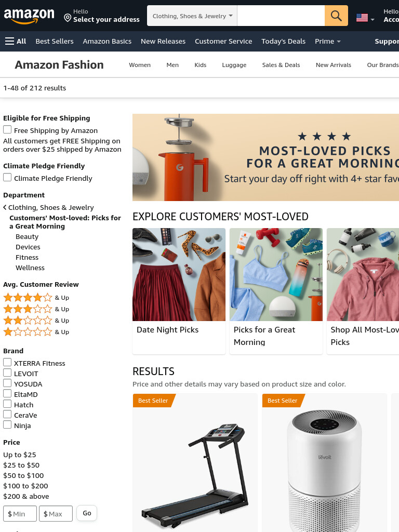Go back to Clothing, Shoes & Jewelry department
Screen dimensions: 399x532
[48, 207]
